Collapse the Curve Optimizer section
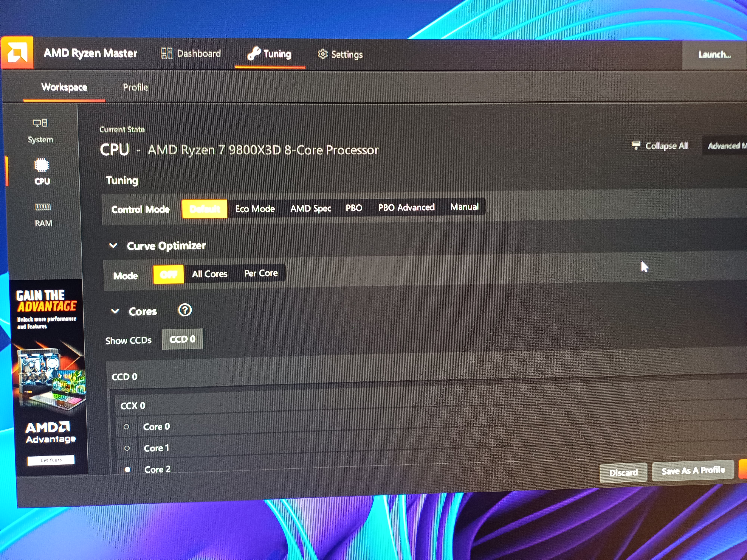 [x=114, y=245]
